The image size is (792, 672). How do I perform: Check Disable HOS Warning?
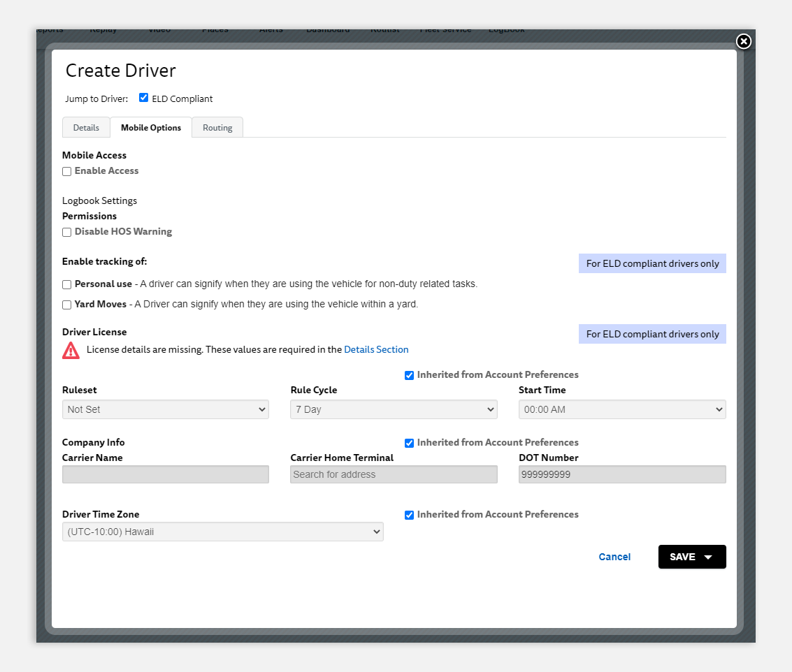[x=66, y=232]
